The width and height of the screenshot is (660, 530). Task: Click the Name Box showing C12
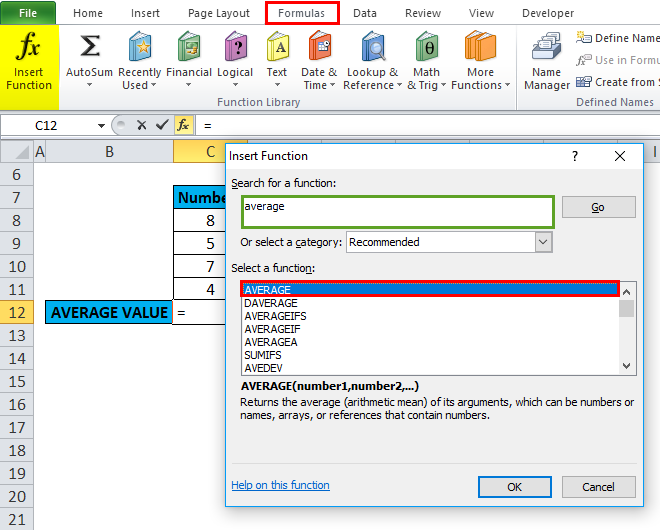46,125
